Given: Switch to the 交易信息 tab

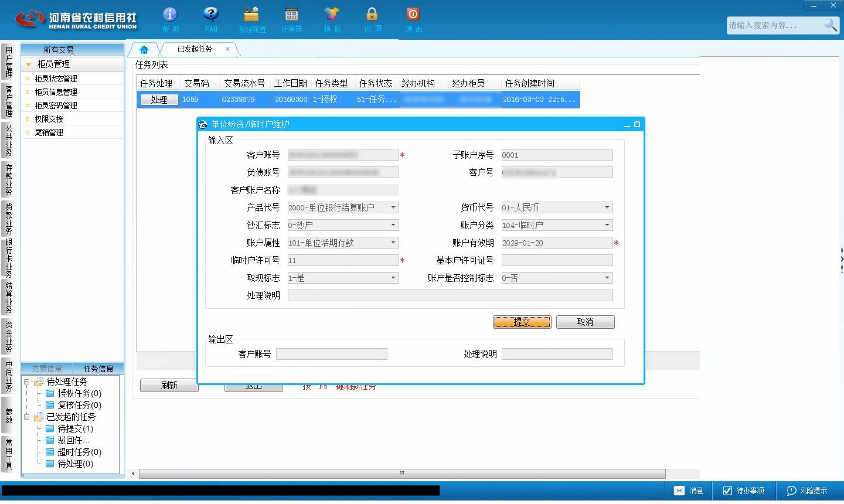Looking at the screenshot, I should click(x=47, y=369).
